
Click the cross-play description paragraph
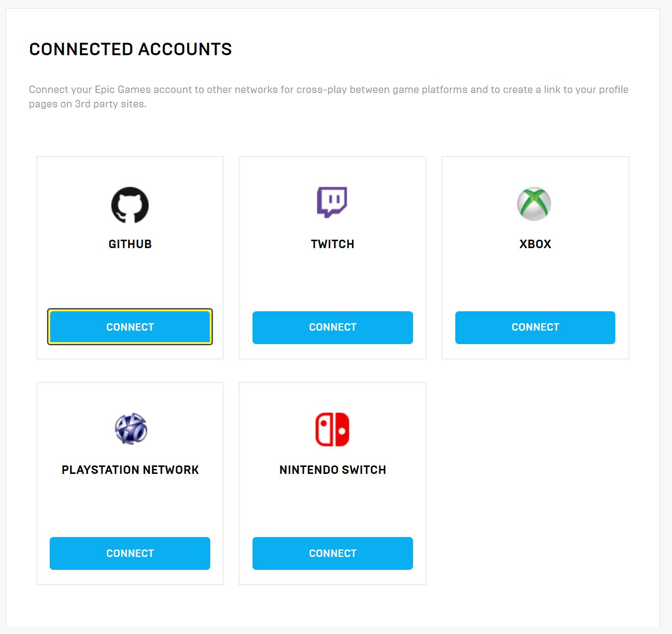point(328,96)
